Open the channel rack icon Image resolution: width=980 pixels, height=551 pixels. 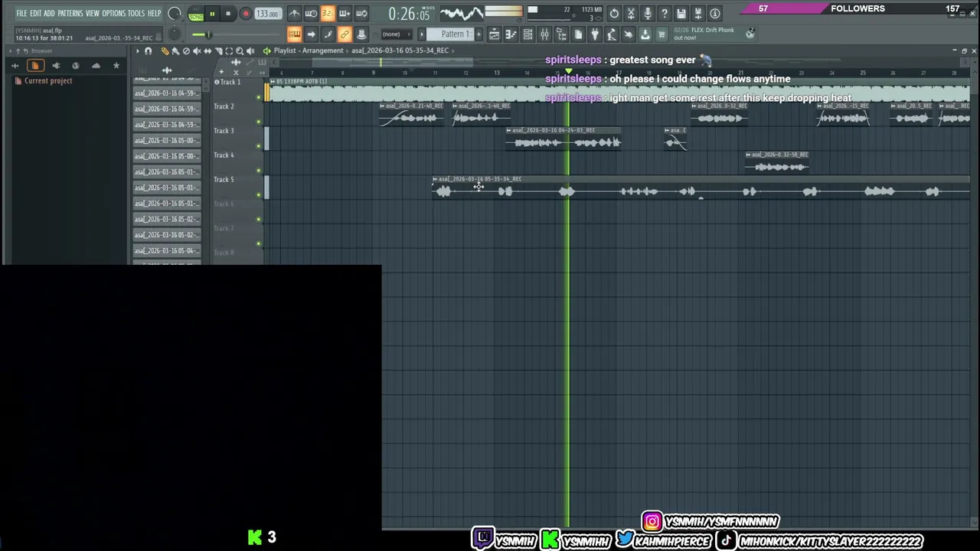point(528,34)
